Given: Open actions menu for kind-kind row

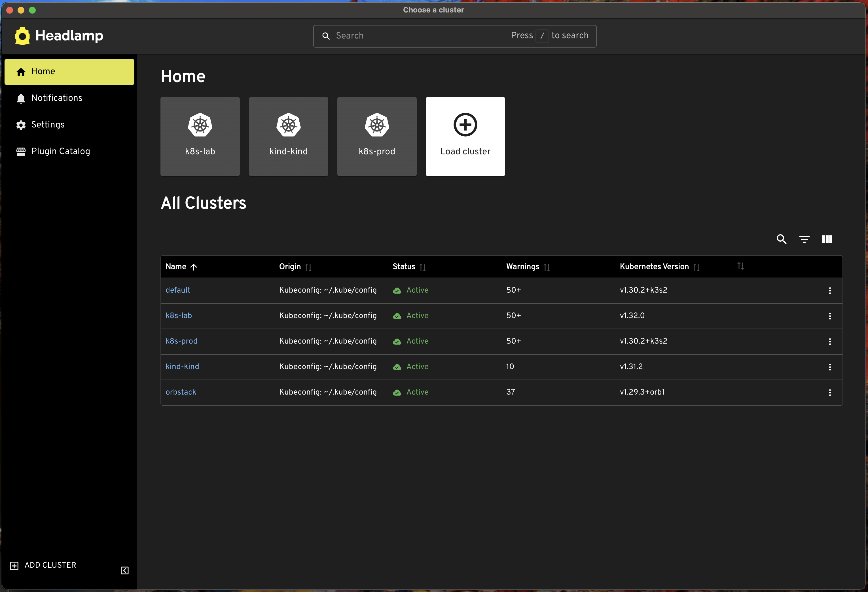Looking at the screenshot, I should [x=829, y=367].
